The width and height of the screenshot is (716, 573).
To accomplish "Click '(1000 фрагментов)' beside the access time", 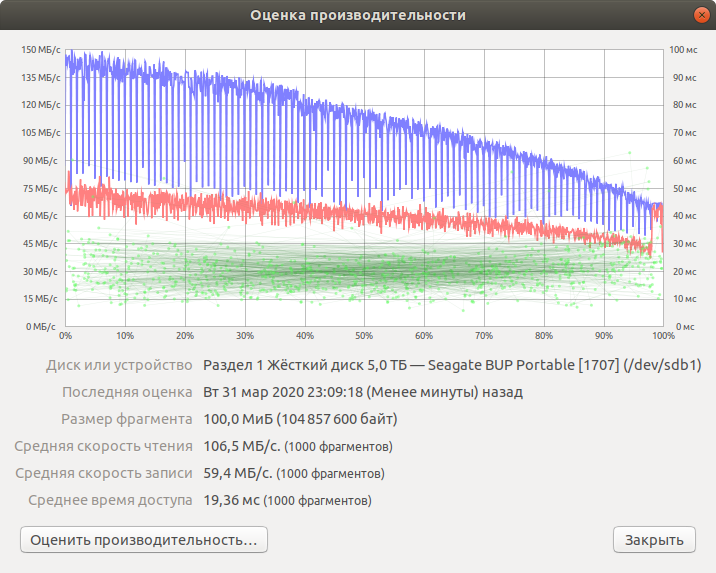I will click(317, 500).
